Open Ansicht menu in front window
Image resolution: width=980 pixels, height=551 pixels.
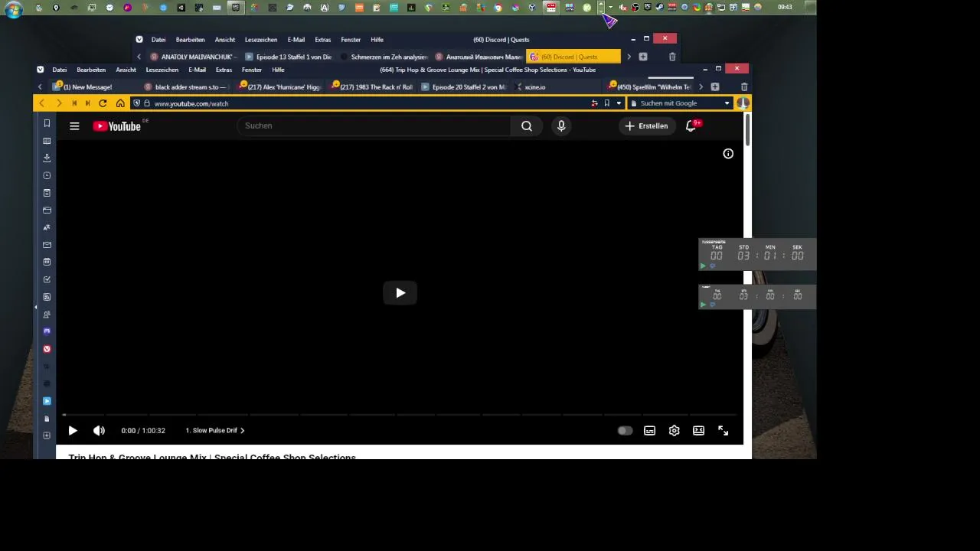126,70
